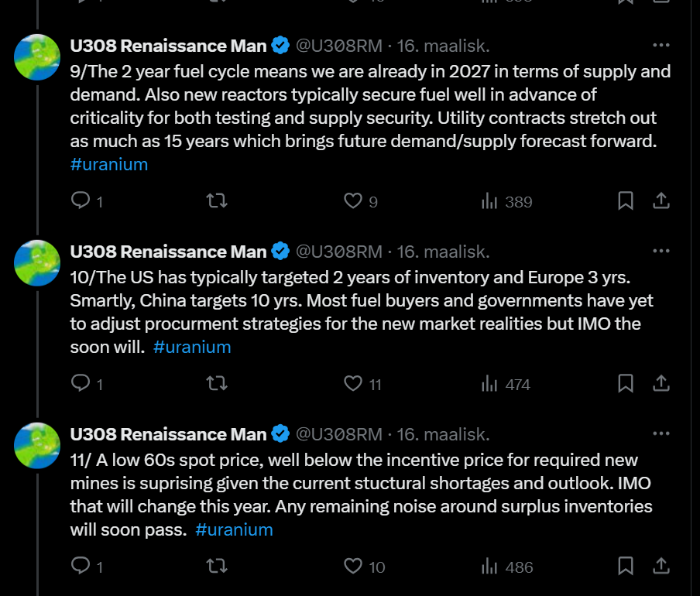
Task: Open #uranium hashtag in tweet 11/
Action: pos(234,529)
